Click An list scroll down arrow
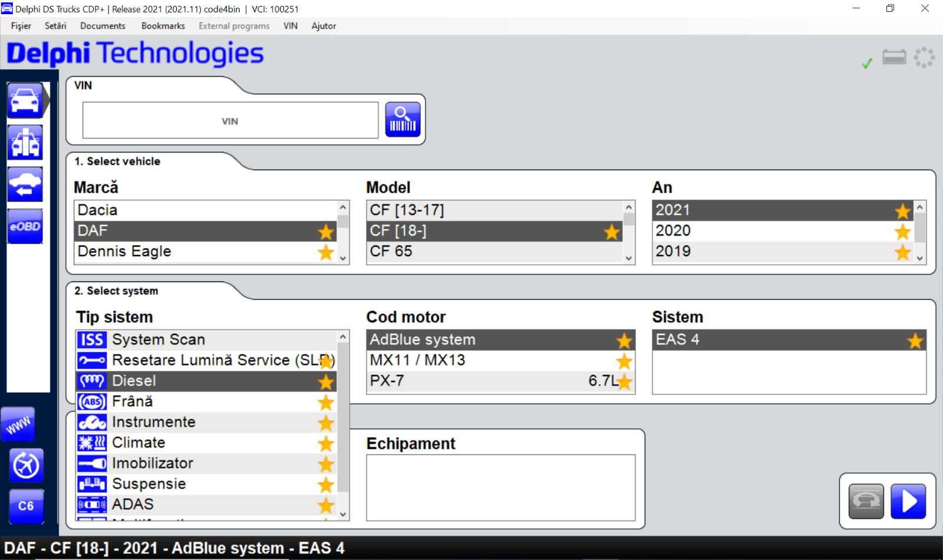The height and width of the screenshot is (560, 943). 920,258
